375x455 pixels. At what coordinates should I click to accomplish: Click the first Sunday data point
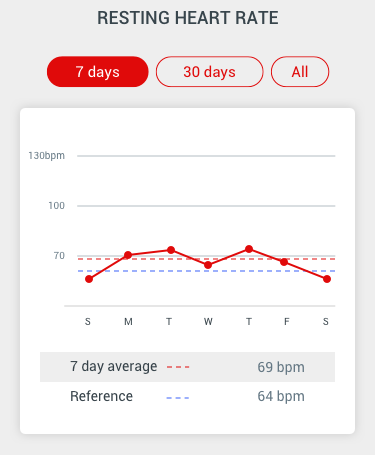pos(89,279)
